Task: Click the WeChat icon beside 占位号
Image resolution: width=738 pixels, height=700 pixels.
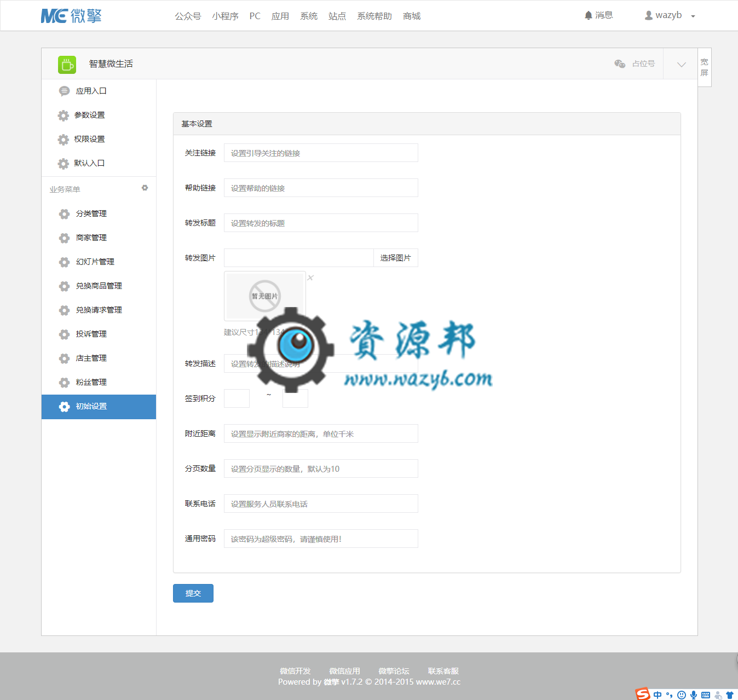Action: (620, 64)
